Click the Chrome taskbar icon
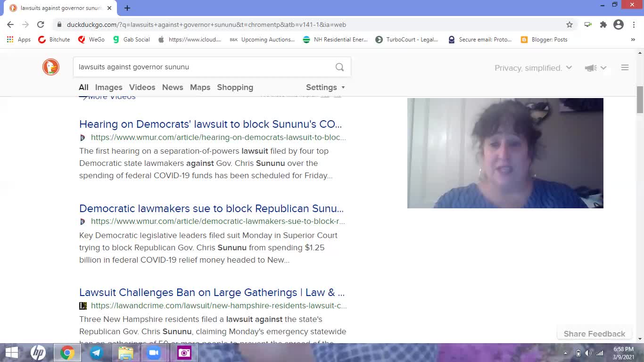 point(67,353)
